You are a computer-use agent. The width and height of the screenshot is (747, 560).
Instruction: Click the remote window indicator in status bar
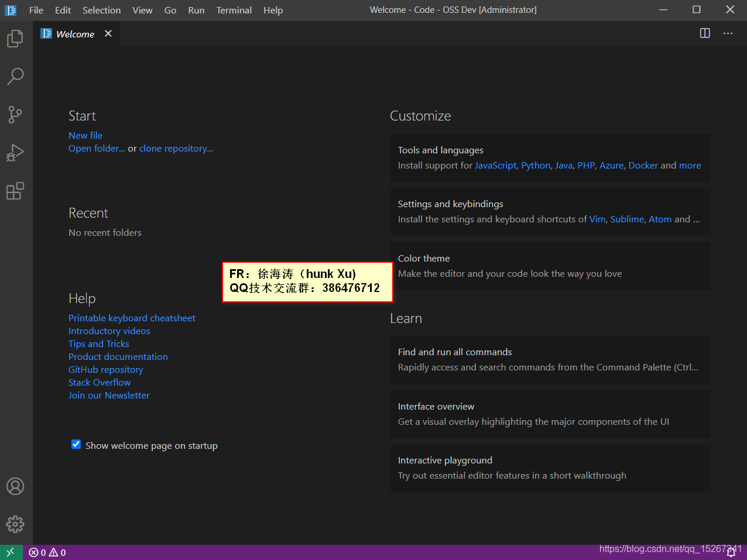(x=11, y=552)
